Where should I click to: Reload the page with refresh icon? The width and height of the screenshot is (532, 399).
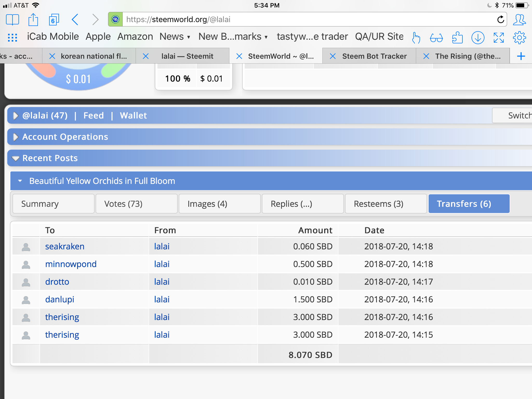coord(500,19)
